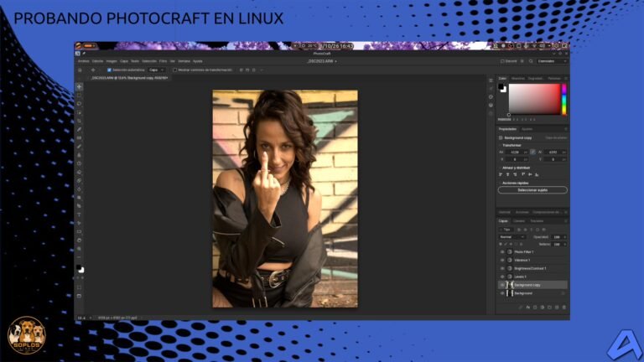
Task: Click the Align horizontal centers icon
Action: [x=508, y=175]
